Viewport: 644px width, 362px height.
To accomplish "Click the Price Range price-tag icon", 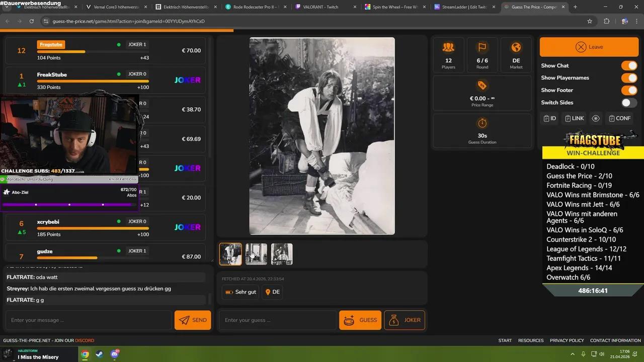I will tap(482, 86).
